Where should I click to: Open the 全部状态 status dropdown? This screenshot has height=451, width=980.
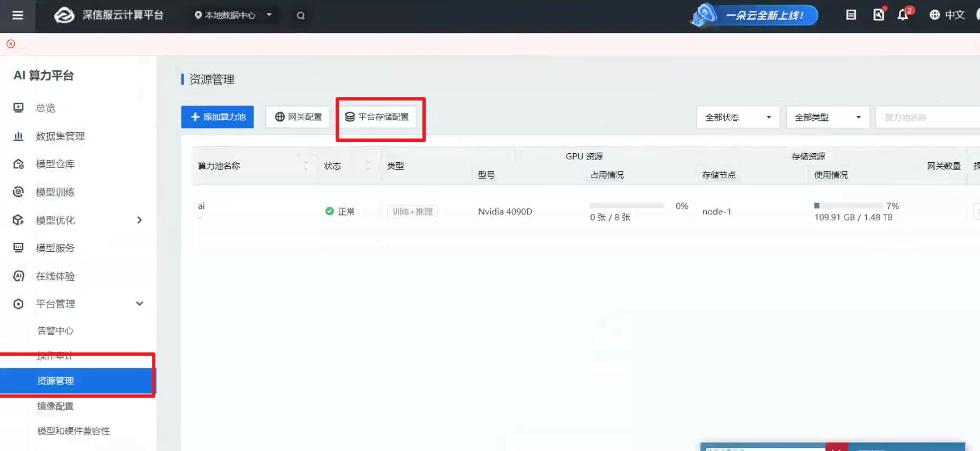click(738, 117)
